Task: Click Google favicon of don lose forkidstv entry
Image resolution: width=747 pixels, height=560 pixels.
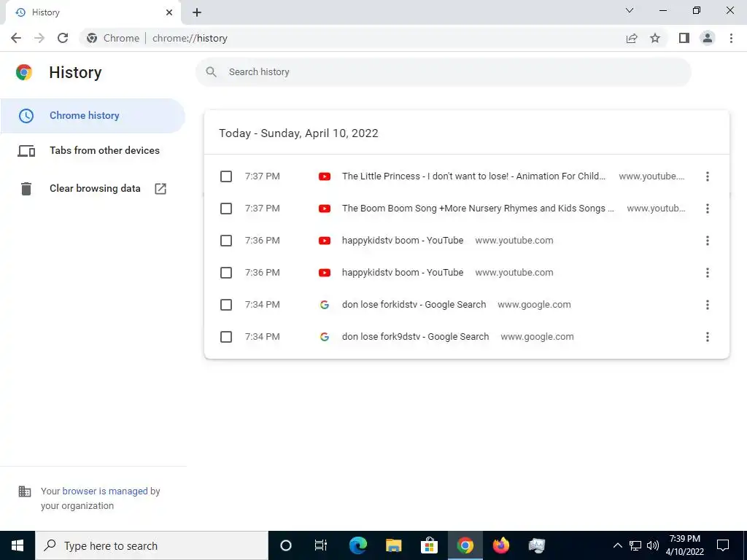Action: tap(325, 305)
